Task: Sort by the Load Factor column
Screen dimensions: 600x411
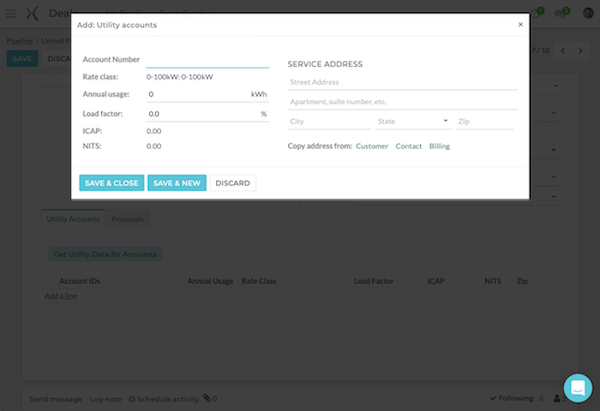Action: [x=373, y=281]
